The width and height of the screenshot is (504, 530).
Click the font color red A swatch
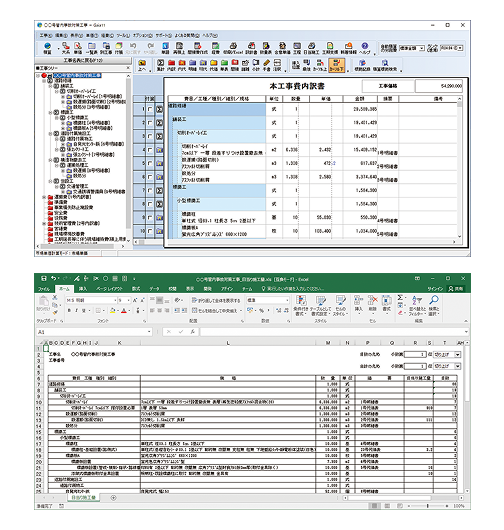coord(124,310)
